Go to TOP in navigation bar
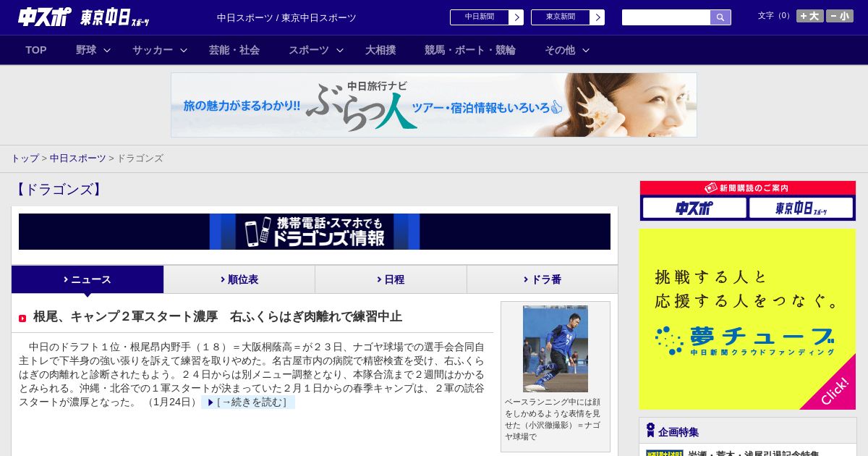 (x=36, y=50)
